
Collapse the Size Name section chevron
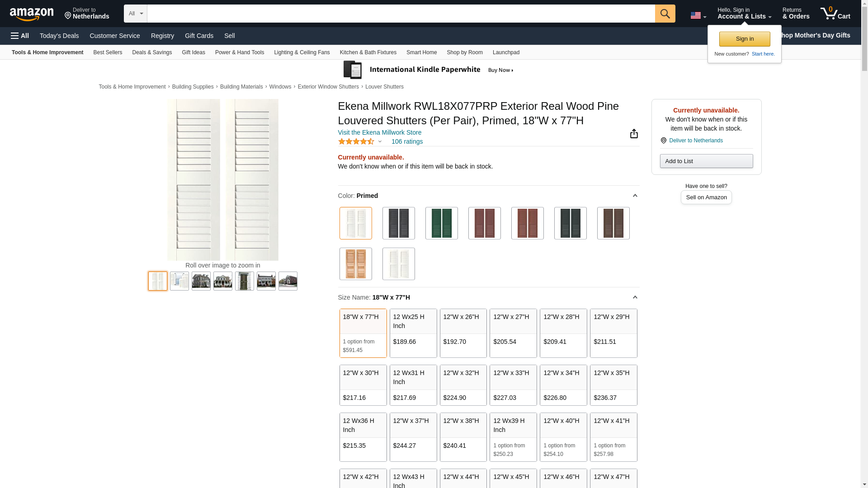pos(635,297)
